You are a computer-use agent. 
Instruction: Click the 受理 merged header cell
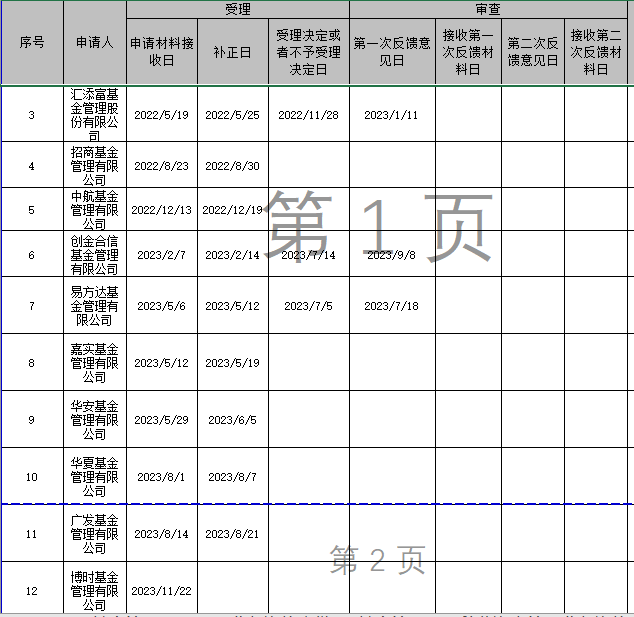tap(238, 9)
